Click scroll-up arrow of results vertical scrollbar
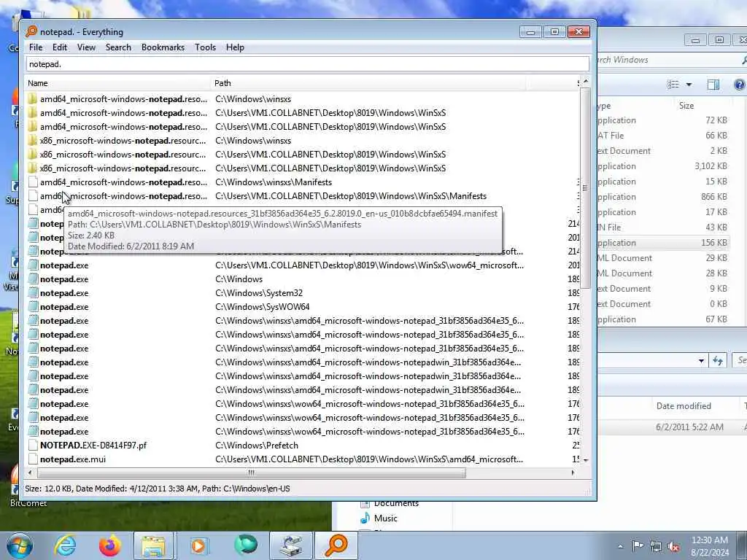Screen dimensions: 747x560 (x=586, y=82)
